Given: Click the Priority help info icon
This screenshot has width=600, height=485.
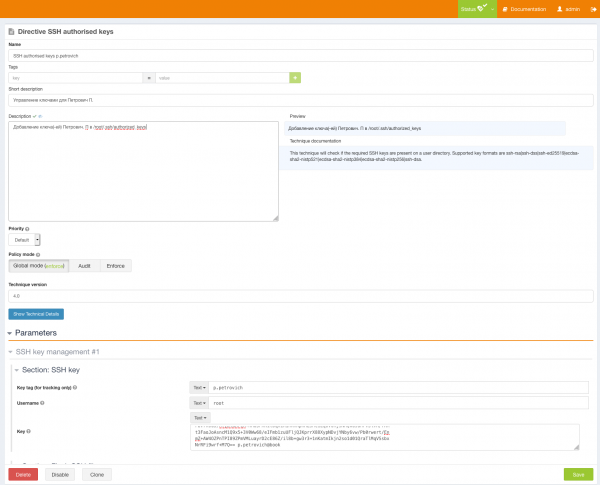Looking at the screenshot, I should tap(29, 229).
